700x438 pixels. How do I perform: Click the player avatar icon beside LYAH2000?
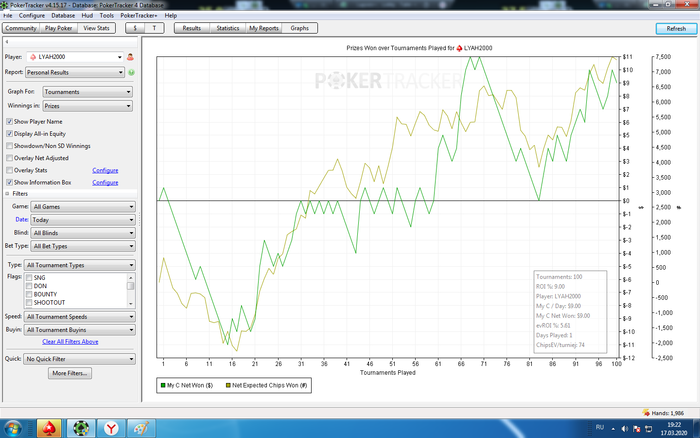point(130,57)
